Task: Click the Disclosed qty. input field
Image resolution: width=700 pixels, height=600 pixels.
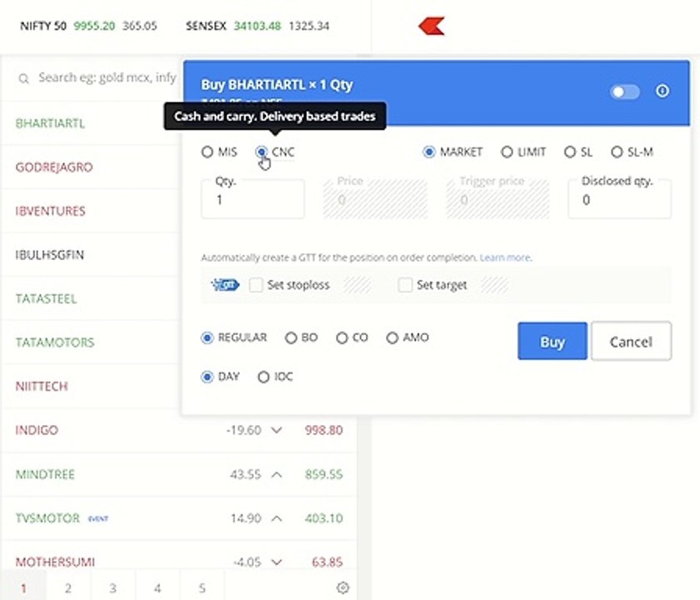Action: (620, 199)
